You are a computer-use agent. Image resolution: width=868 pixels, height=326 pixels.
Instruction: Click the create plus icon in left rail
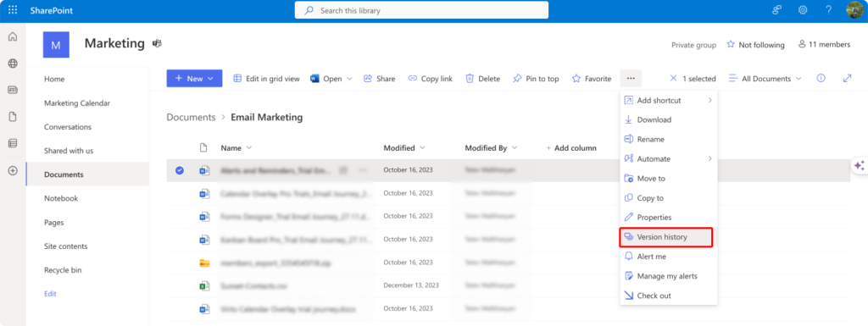coord(13,171)
